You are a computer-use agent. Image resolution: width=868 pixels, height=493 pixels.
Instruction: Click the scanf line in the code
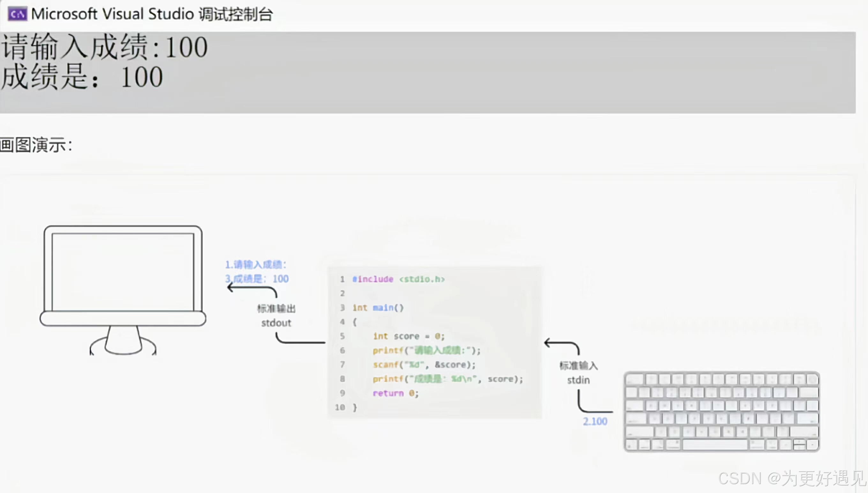coord(424,365)
